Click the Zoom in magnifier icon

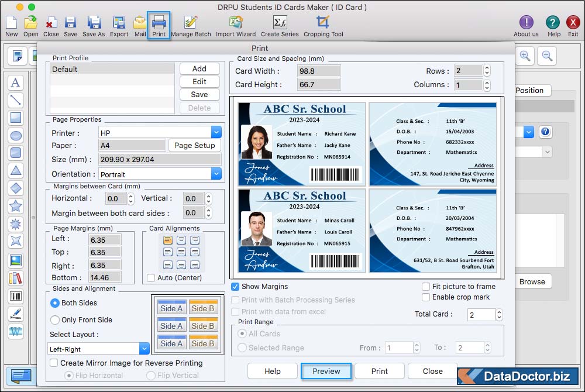coord(525,56)
